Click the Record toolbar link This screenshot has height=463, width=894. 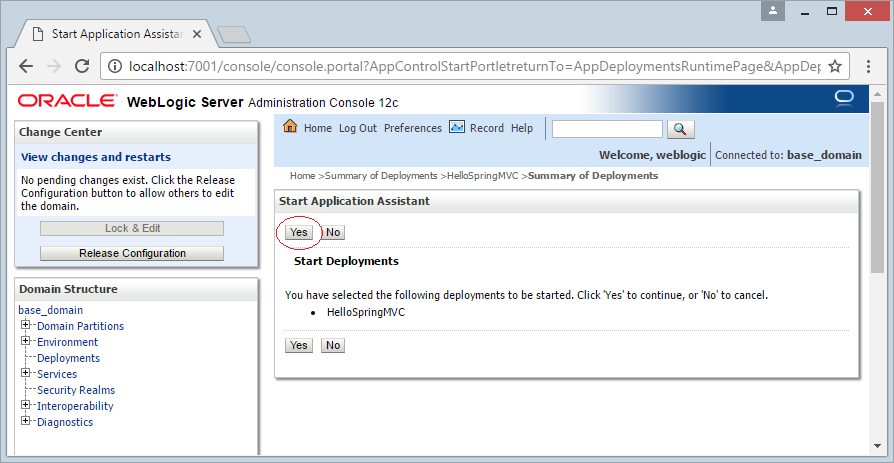[x=487, y=128]
